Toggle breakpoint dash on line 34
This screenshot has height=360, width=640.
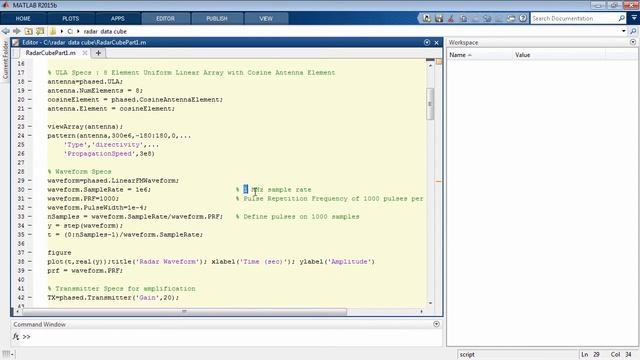tap(29, 226)
